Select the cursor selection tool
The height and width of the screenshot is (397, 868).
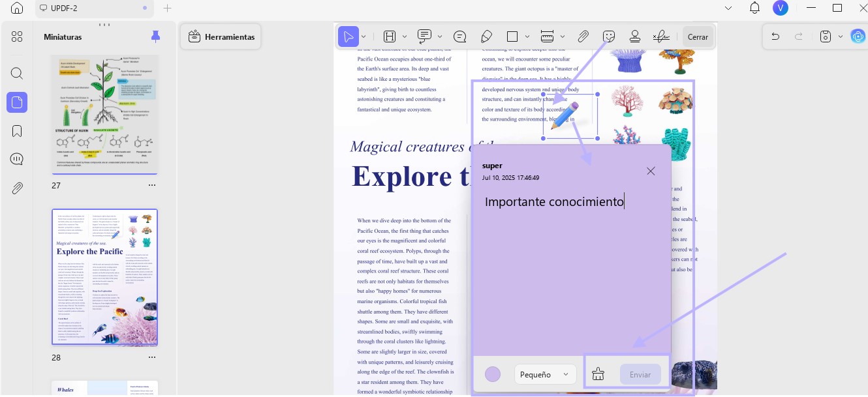point(349,37)
